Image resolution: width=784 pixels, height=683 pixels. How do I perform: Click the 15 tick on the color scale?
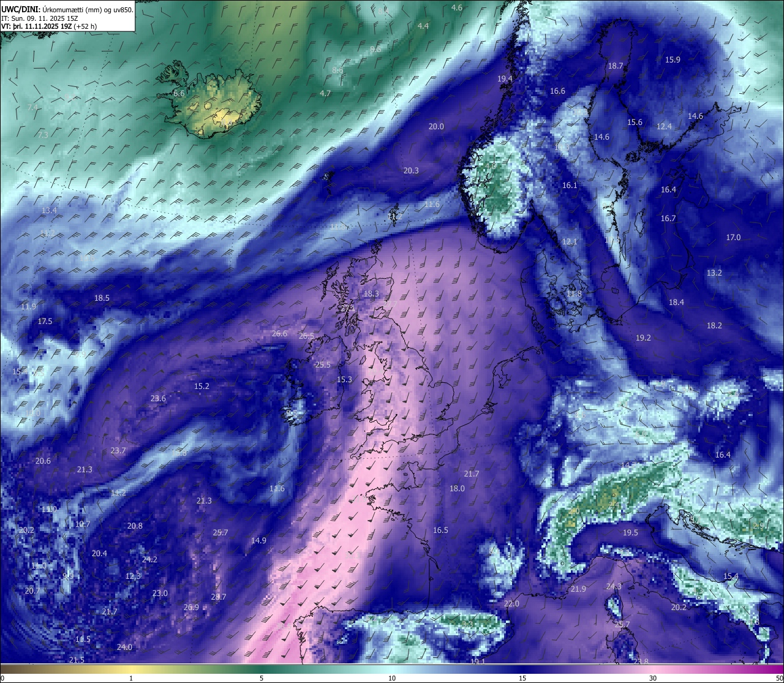[x=522, y=678]
